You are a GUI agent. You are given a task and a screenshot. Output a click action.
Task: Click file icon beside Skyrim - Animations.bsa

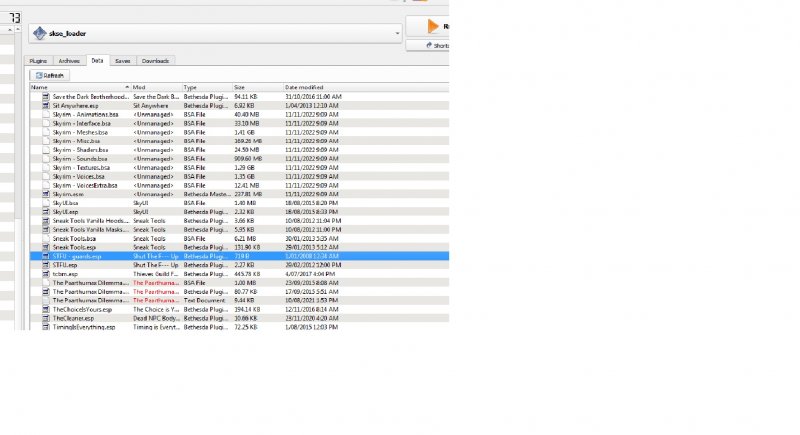(x=45, y=114)
